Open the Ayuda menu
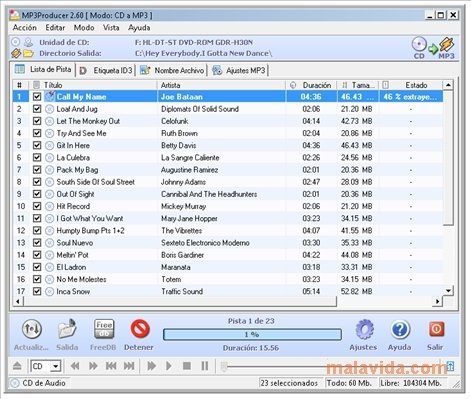This screenshot has width=471, height=399. 139,28
